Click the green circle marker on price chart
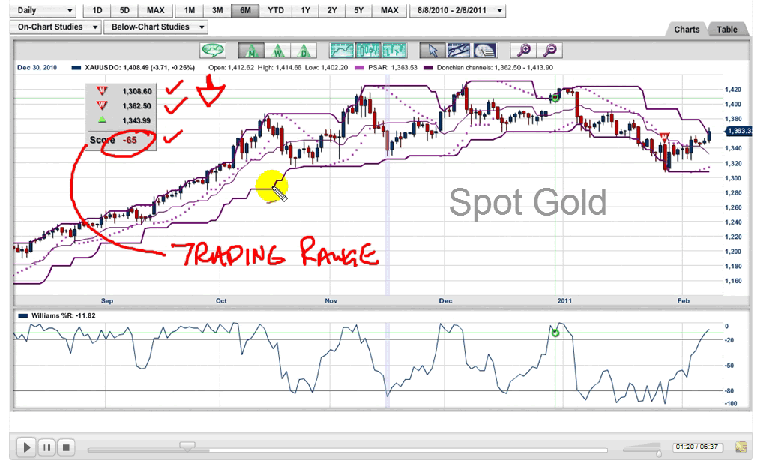The width and height of the screenshot is (759, 465). 555,98
